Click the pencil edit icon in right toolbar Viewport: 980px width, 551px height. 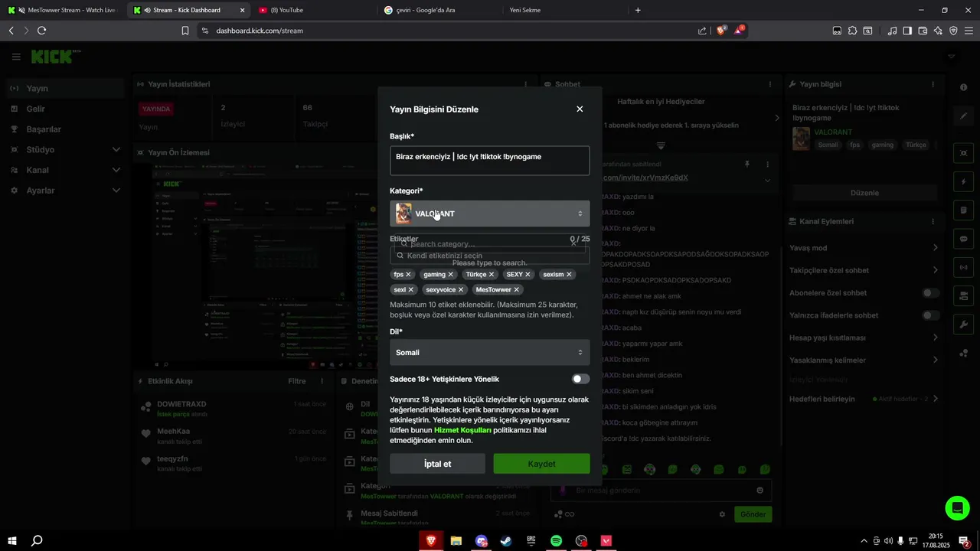click(963, 116)
